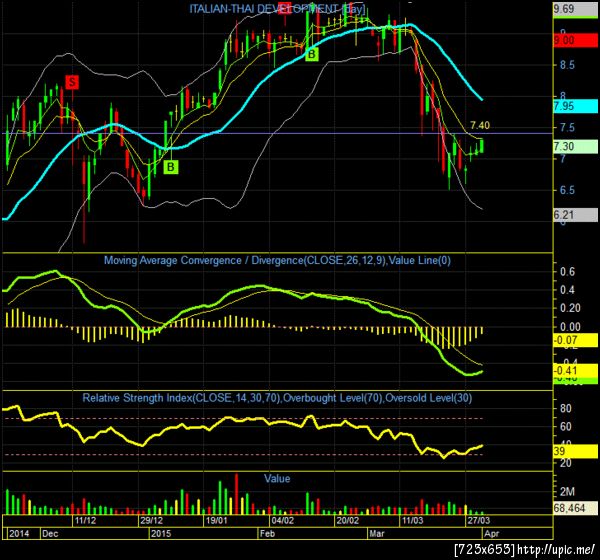Click the 27/03 date label
The width and height of the screenshot is (600, 560).
pos(478,521)
